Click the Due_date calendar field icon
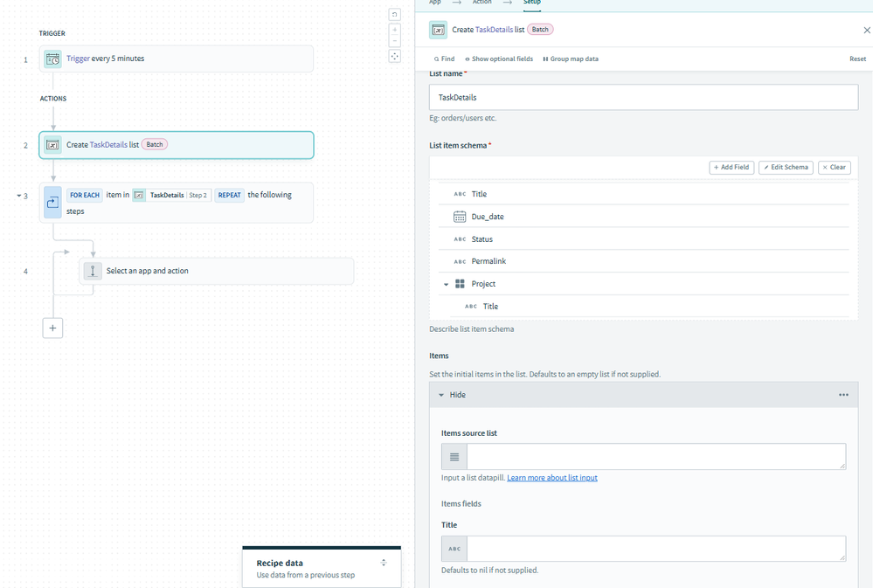The image size is (873, 588). pyautogui.click(x=460, y=217)
